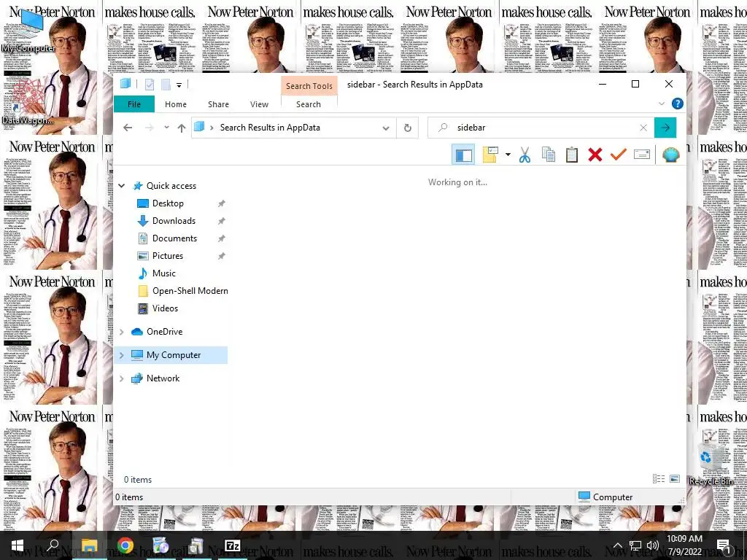Open Videos in Quick access
Image resolution: width=747 pixels, height=560 pixels.
pyautogui.click(x=165, y=308)
